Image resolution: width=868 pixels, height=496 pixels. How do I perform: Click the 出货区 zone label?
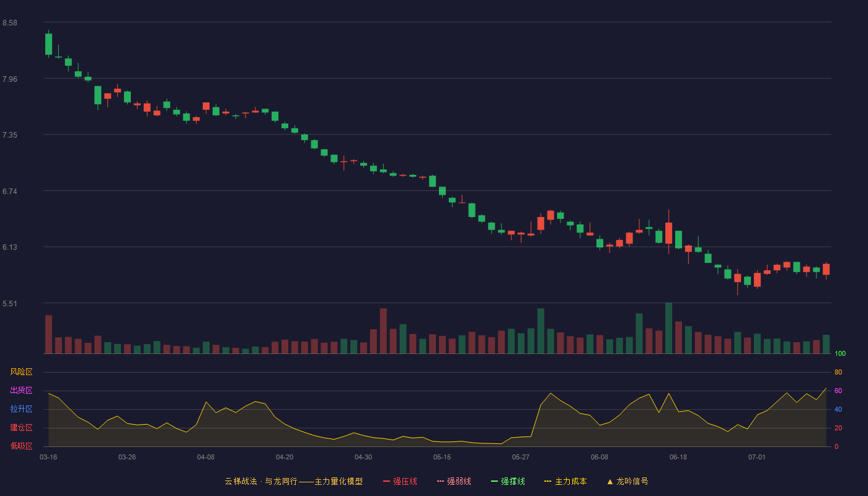click(21, 391)
